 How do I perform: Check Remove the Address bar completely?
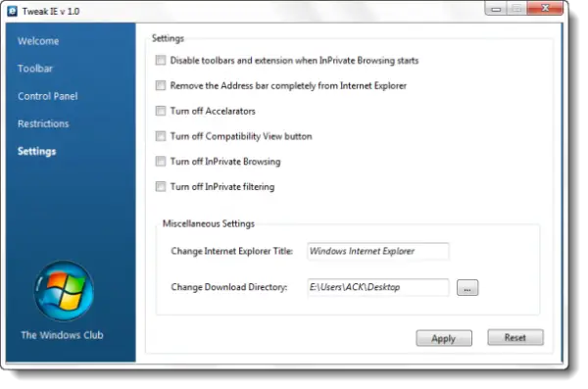(x=161, y=85)
